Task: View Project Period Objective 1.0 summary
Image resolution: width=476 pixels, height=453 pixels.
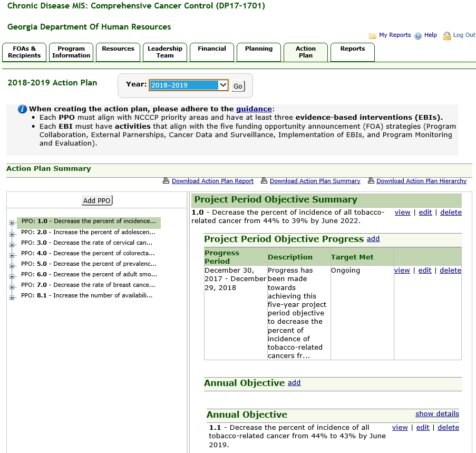Action: pos(403,212)
